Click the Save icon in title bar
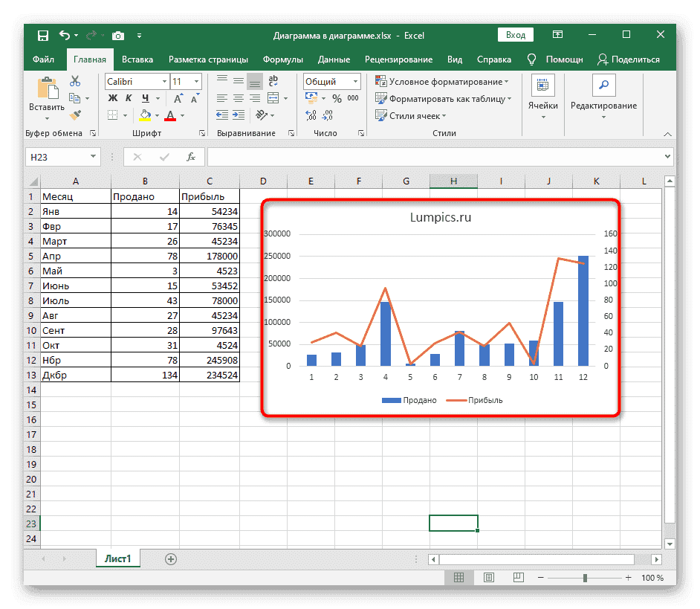700x609 pixels. coord(43,36)
